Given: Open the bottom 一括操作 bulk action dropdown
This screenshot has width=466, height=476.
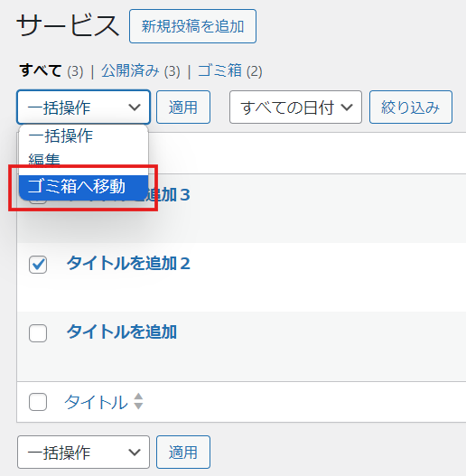Looking at the screenshot, I should [83, 453].
